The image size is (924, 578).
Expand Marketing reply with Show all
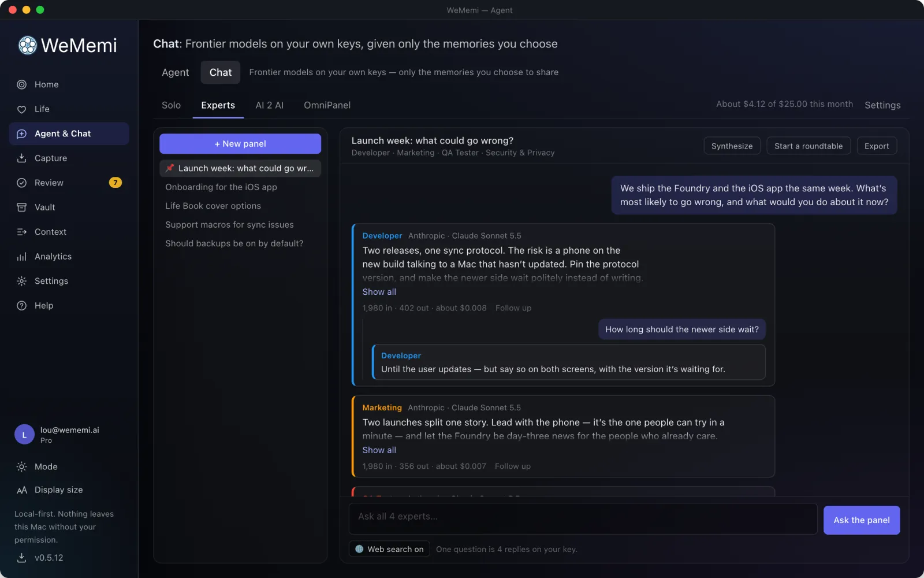pyautogui.click(x=379, y=450)
